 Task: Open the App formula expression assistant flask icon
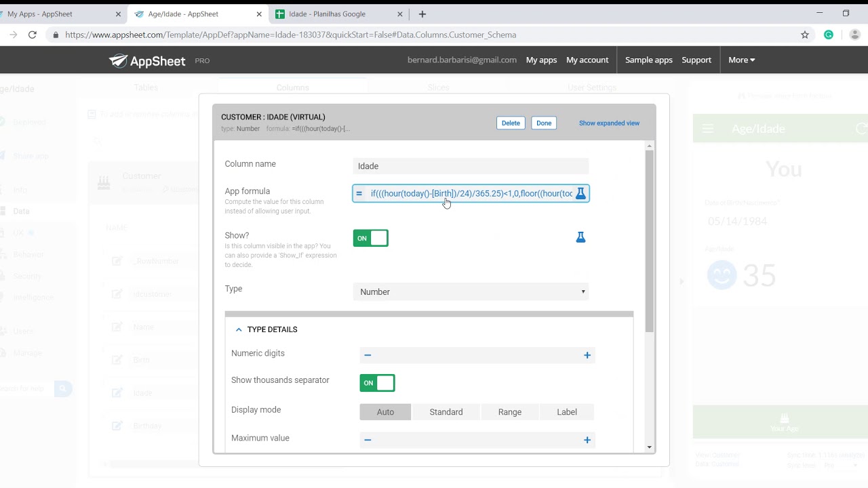[x=580, y=193]
